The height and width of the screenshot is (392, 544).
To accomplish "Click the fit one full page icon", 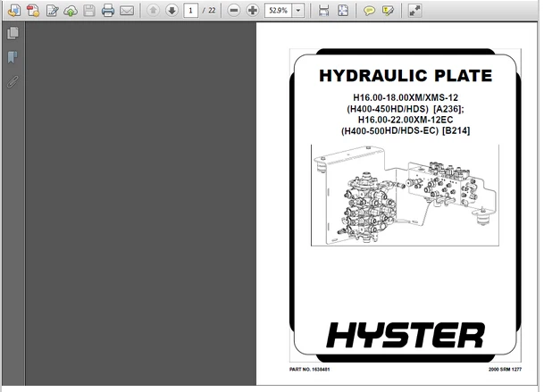I will [x=343, y=11].
